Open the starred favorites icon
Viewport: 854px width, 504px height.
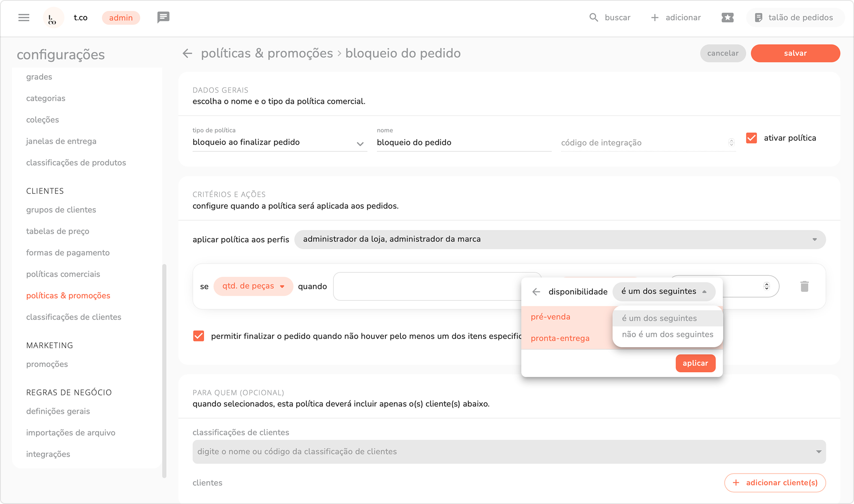[727, 17]
